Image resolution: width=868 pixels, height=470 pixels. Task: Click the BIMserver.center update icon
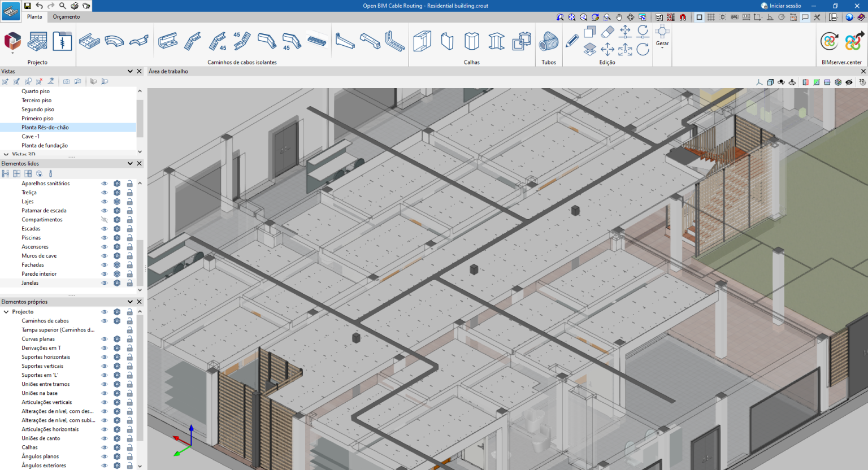tap(830, 41)
